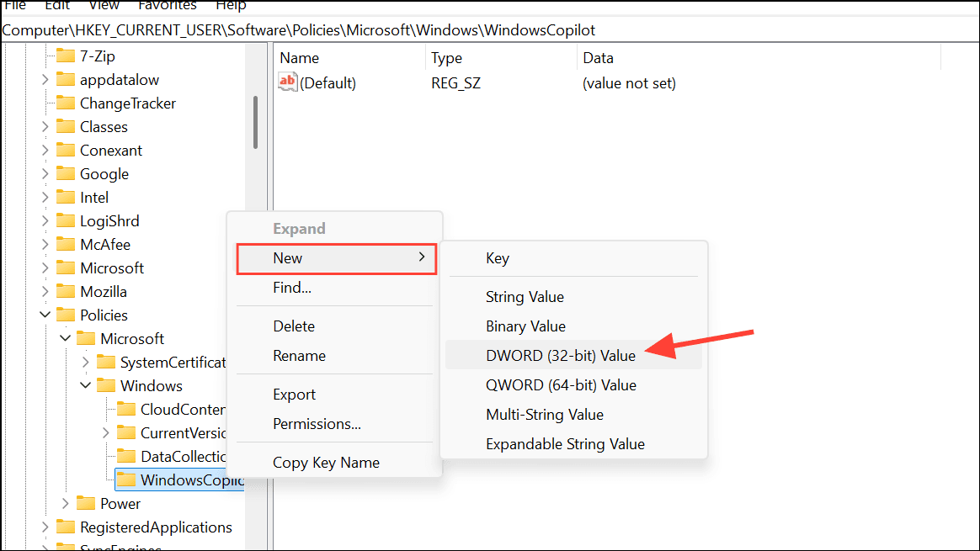Collapse the Windows key node

coord(85,386)
